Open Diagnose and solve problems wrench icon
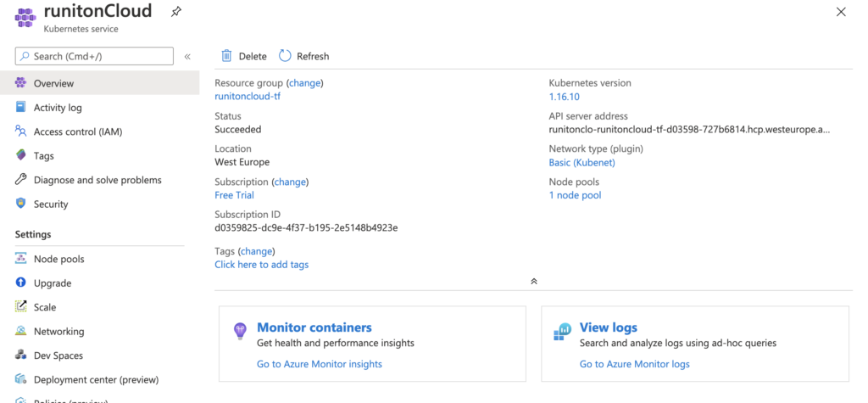This screenshot has height=403, width=868. [x=21, y=180]
